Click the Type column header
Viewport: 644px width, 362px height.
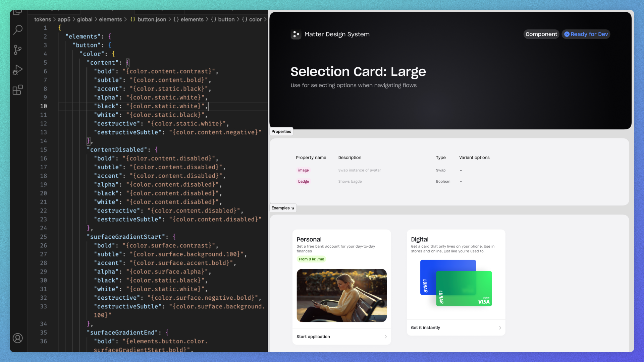[x=441, y=158]
